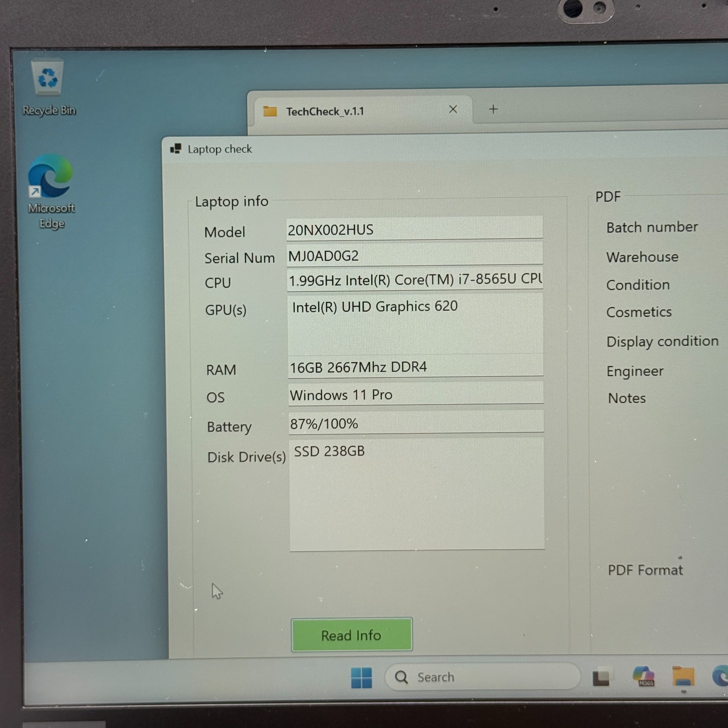Open the Microsoft 365 Copilot taskbar icon

[643, 676]
